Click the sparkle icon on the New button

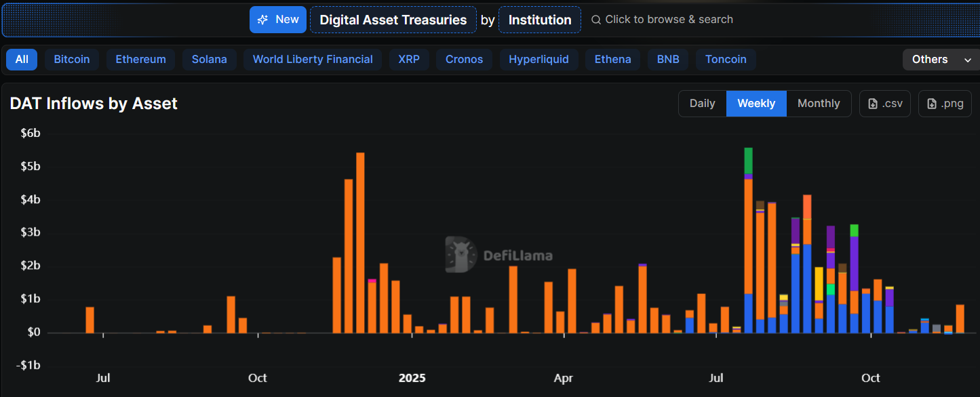tap(263, 20)
